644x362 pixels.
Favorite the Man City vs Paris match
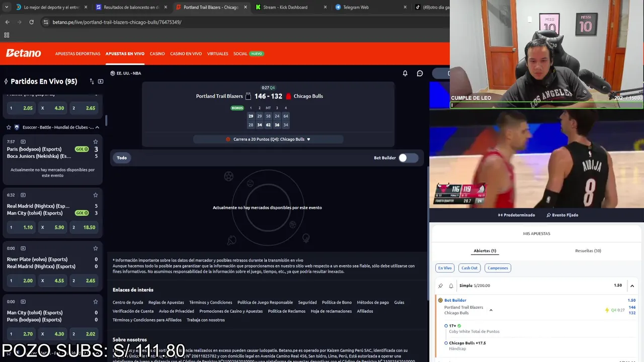(96, 302)
